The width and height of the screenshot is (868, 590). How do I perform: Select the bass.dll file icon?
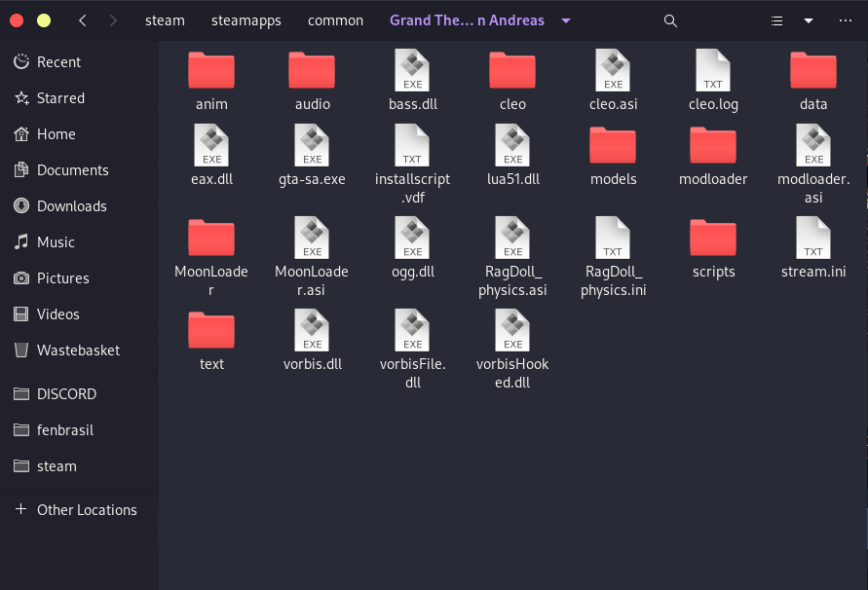coord(412,70)
